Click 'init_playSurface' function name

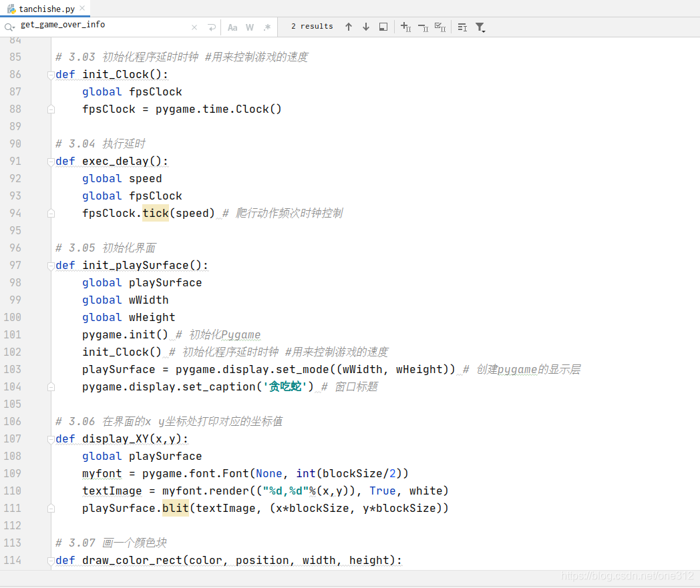136,266
